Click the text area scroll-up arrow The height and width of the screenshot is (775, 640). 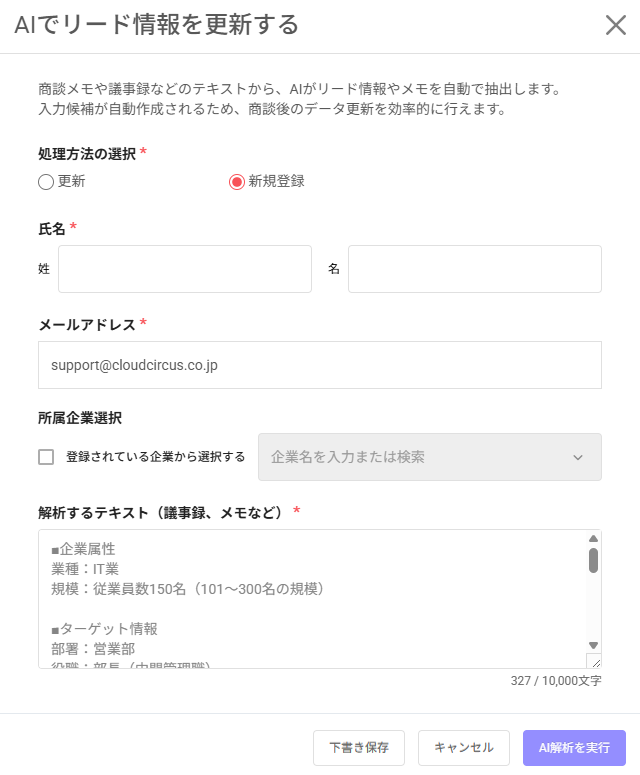tap(594, 538)
